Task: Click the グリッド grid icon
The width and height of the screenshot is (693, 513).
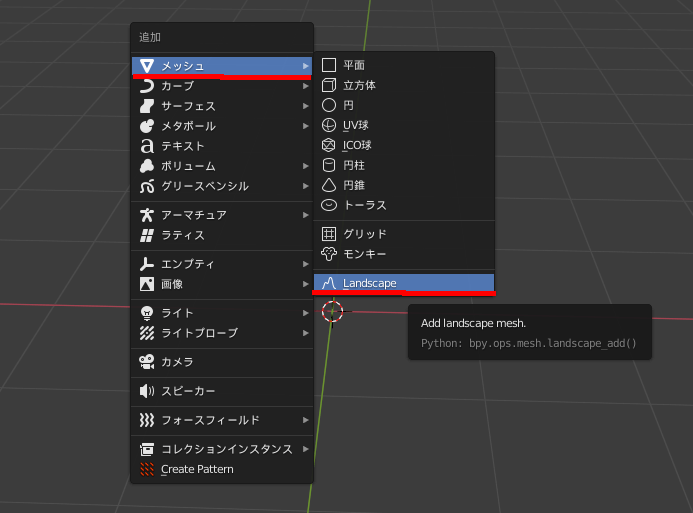Action: click(x=329, y=234)
